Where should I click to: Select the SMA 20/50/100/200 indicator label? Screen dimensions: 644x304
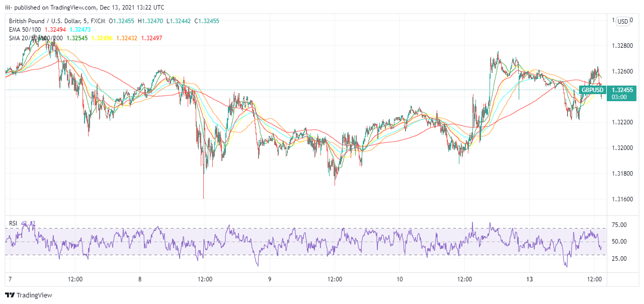(36, 38)
